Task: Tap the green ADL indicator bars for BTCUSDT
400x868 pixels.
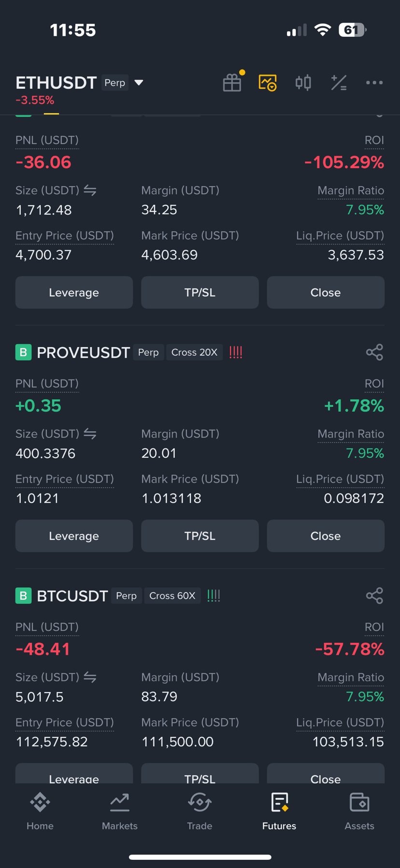Action: [x=214, y=596]
